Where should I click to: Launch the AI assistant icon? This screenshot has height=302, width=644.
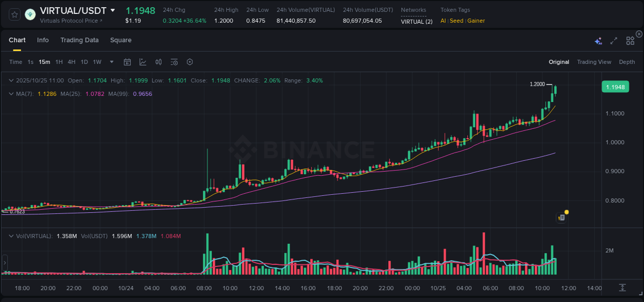598,41
